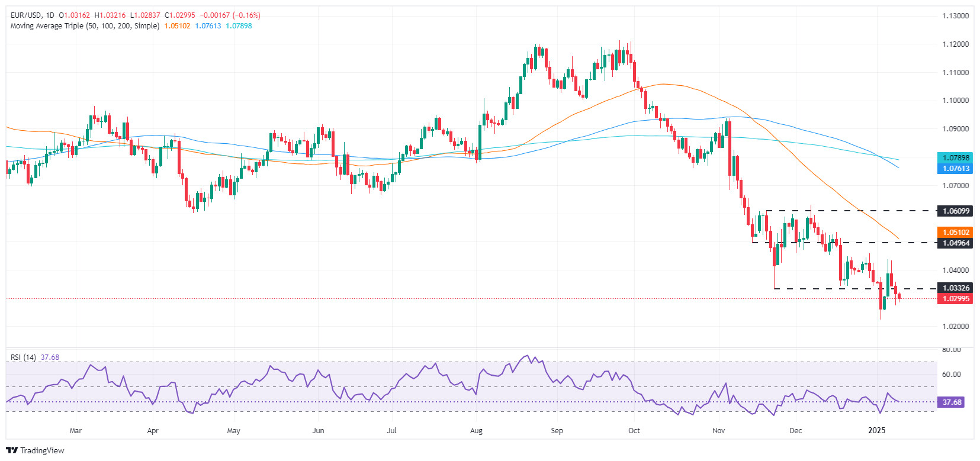
Task: Click the orange 1.05102 value in indicator legend
Action: point(177,26)
